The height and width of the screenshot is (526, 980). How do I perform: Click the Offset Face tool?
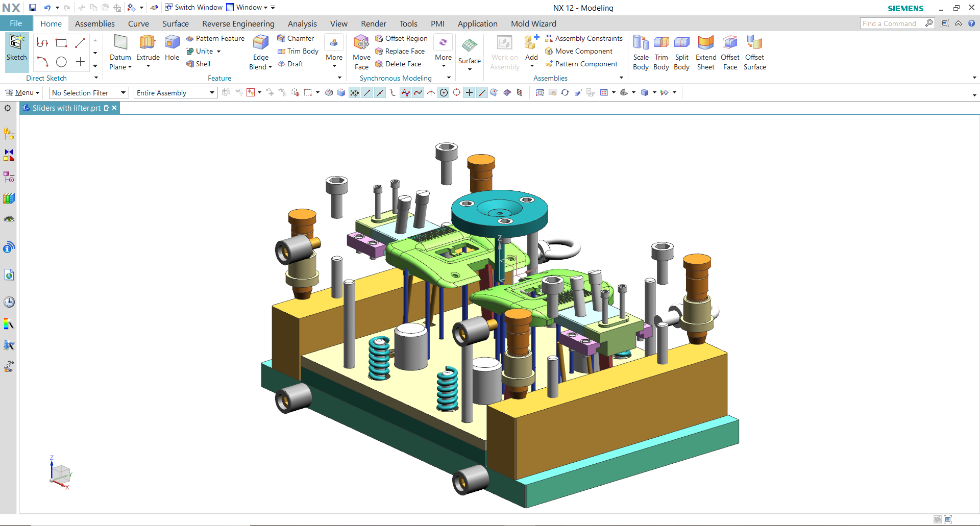pos(730,53)
